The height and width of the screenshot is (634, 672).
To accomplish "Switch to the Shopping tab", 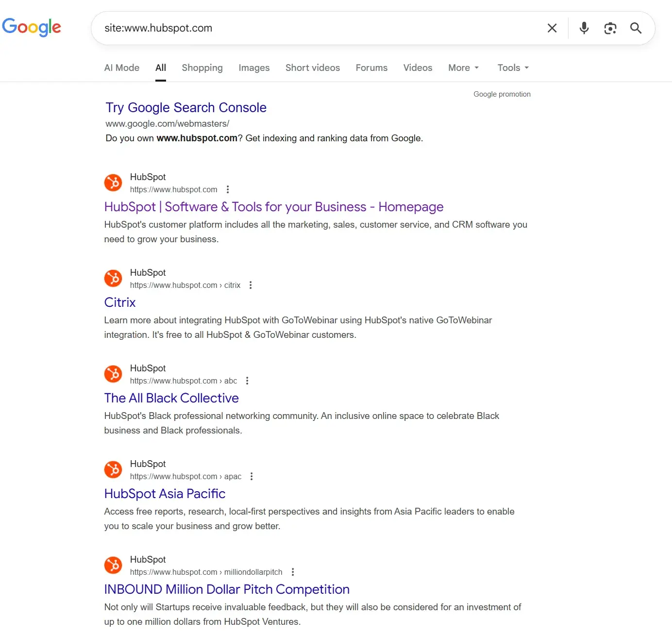I will coord(202,67).
